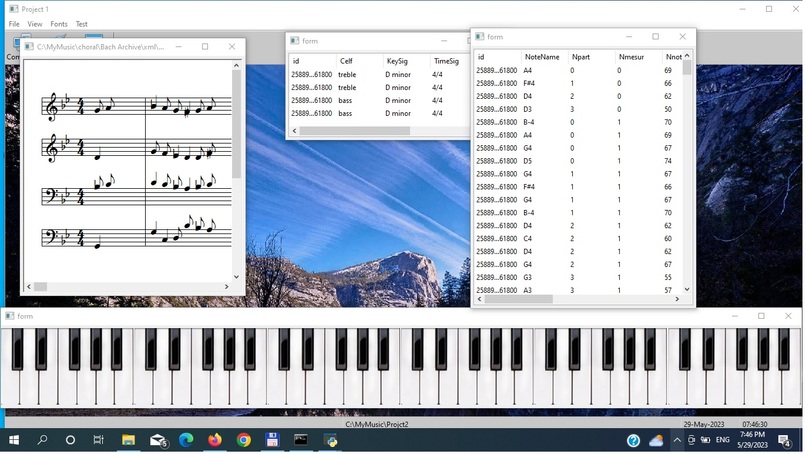The height and width of the screenshot is (454, 806).
Task: Open the command prompt taskbar icon
Action: 301,440
